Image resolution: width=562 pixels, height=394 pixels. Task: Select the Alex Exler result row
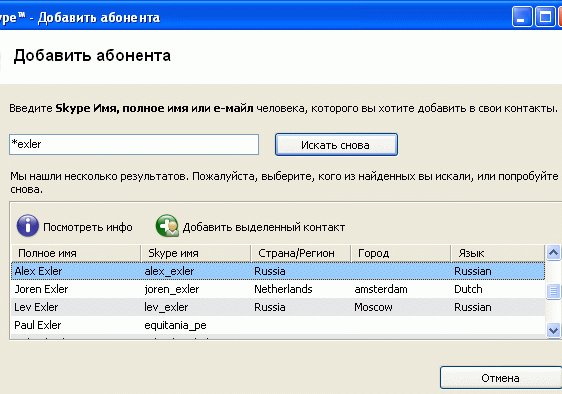tap(278, 271)
